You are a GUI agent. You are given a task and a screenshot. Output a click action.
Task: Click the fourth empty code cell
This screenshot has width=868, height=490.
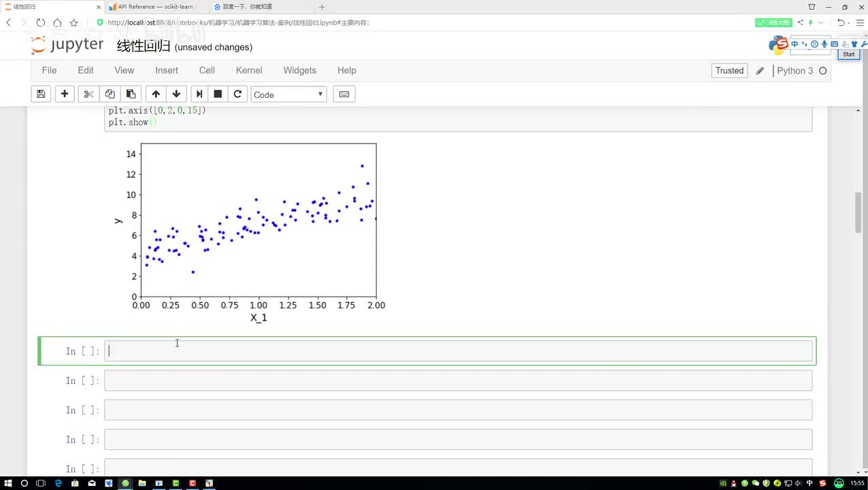[x=458, y=440]
